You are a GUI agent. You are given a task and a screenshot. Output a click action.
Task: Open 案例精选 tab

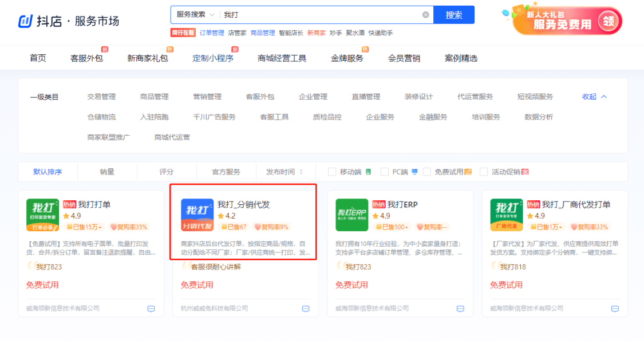(461, 58)
